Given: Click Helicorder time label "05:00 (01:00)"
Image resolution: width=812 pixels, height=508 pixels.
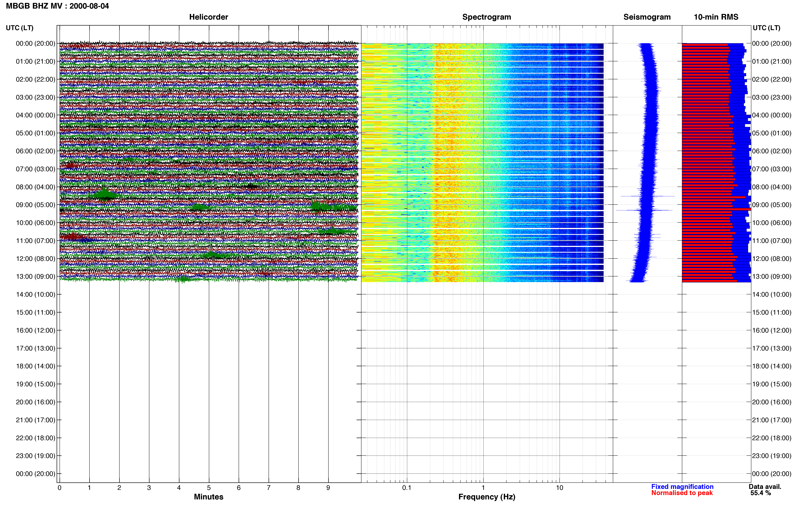Looking at the screenshot, I should (x=36, y=133).
